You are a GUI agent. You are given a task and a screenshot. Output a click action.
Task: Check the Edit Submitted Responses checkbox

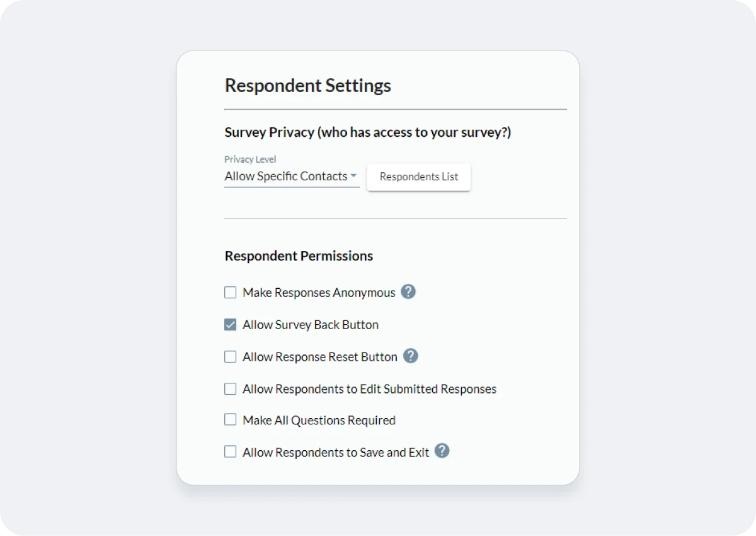pyautogui.click(x=231, y=389)
